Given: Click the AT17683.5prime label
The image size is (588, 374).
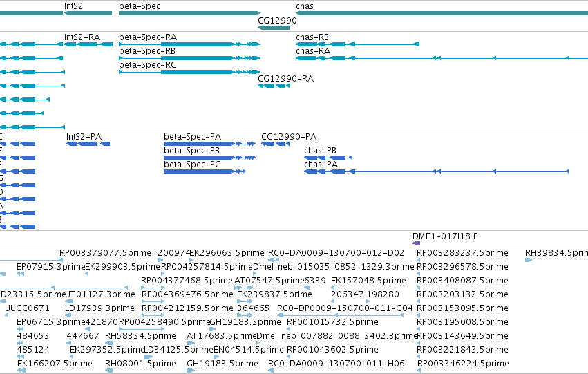Looking at the screenshot, I should 222,336.
